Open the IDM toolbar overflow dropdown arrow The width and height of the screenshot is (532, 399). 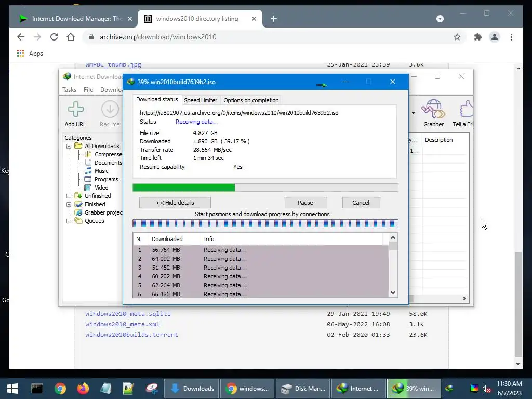click(413, 113)
